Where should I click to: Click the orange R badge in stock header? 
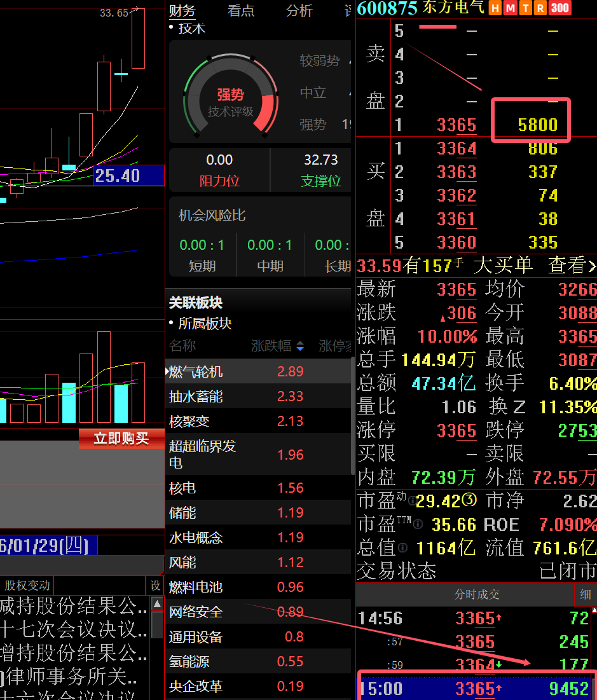(x=540, y=8)
